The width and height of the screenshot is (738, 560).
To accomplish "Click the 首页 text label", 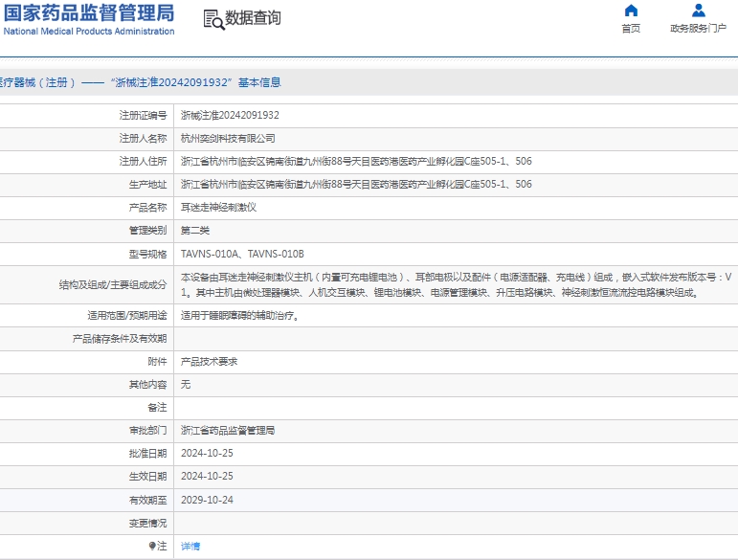I will (x=631, y=28).
